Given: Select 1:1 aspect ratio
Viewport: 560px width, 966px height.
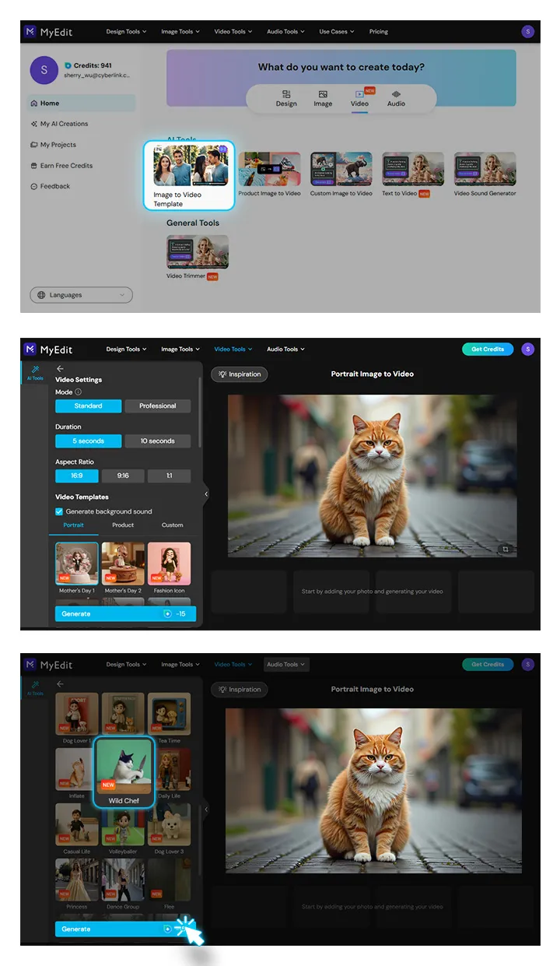Looking at the screenshot, I should (x=170, y=476).
